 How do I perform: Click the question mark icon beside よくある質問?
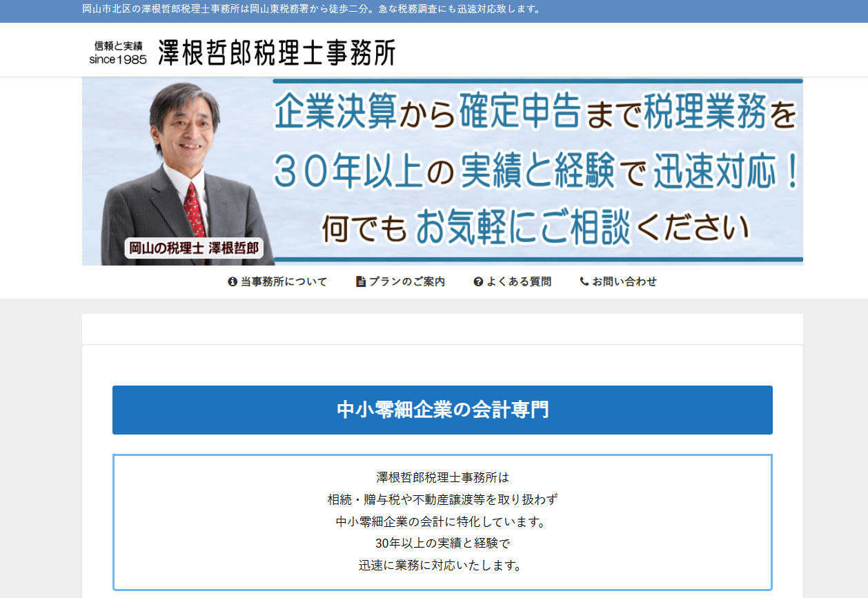(478, 281)
